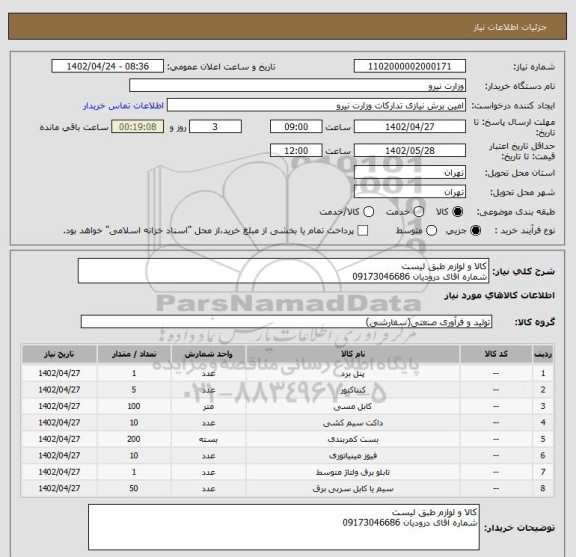
Task: Click the delivery city field تهران
Action: (x=410, y=192)
